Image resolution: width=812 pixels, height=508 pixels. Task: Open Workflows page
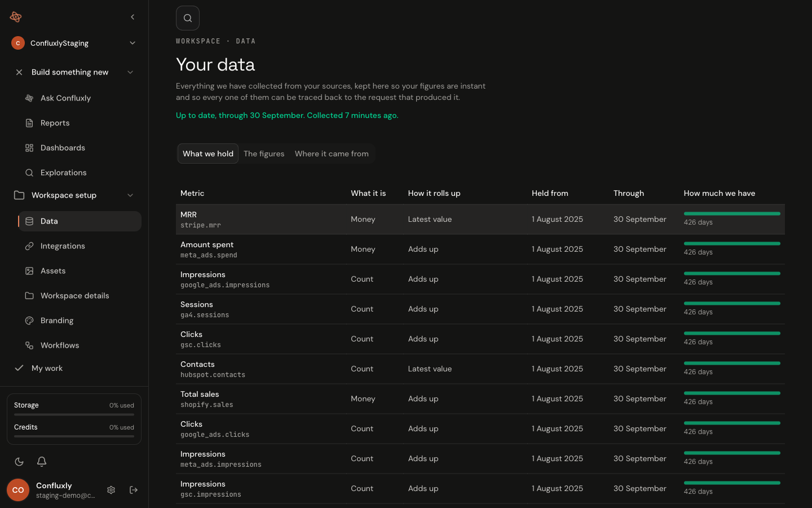[80, 345]
